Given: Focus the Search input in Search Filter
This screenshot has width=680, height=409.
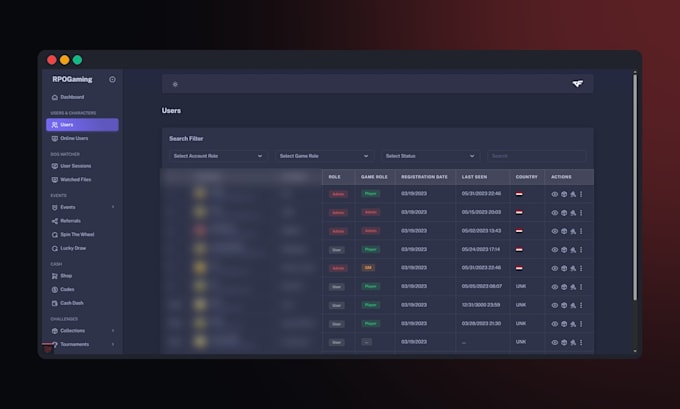Looking at the screenshot, I should [x=536, y=156].
